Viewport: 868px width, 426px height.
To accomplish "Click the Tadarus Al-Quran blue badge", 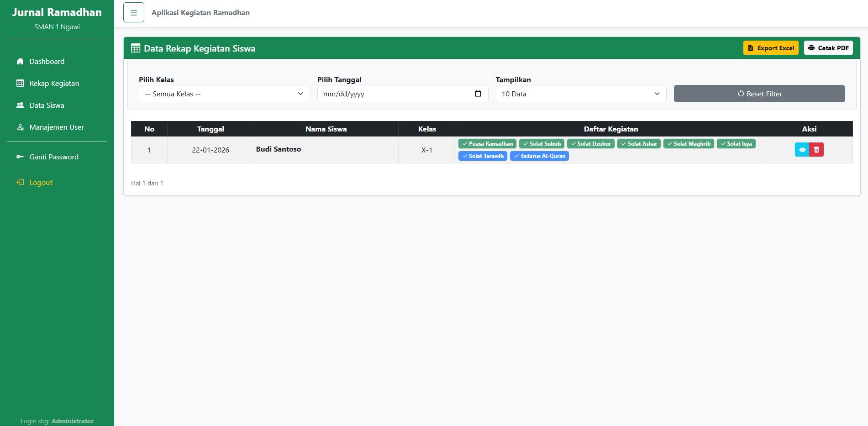I will point(539,156).
